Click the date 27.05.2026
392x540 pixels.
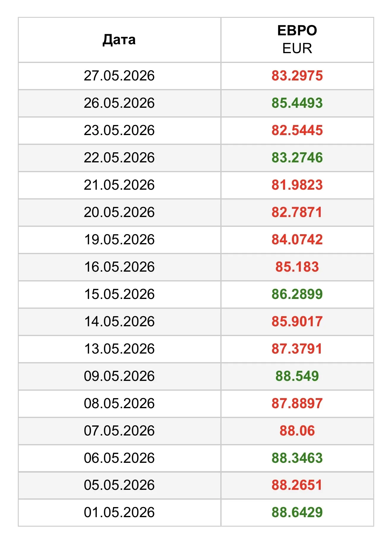(x=119, y=76)
